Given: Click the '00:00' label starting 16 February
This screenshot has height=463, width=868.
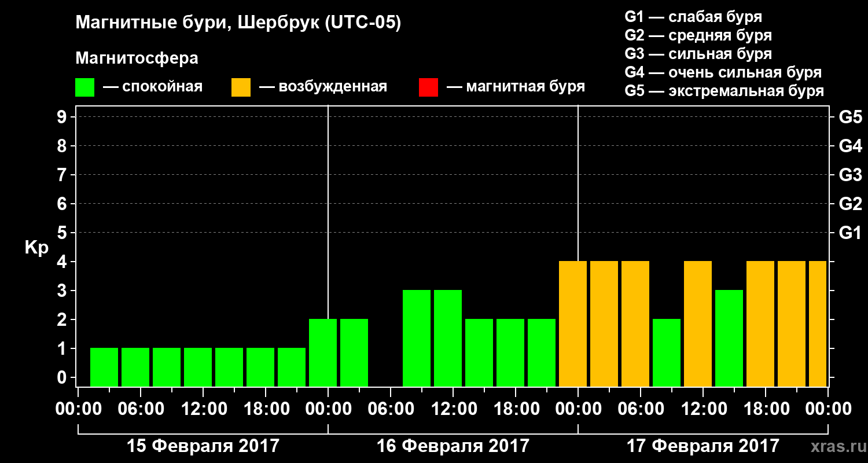Looking at the screenshot, I should point(328,409).
